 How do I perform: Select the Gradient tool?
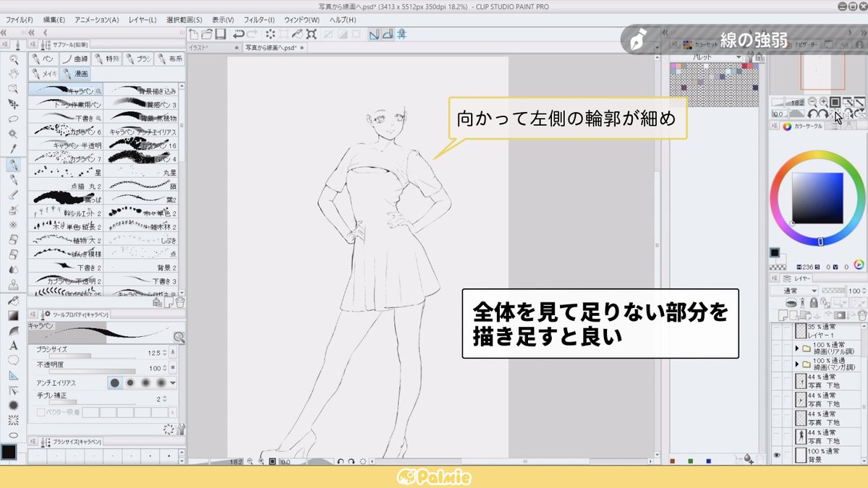point(12,315)
